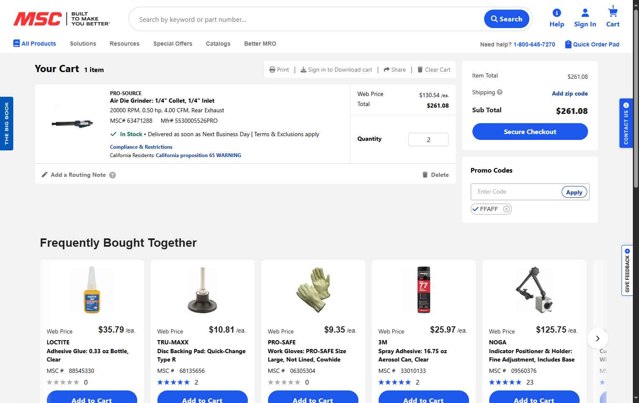This screenshot has height=403, width=639.
Task: Print the cart using the Print icon
Action: click(277, 70)
